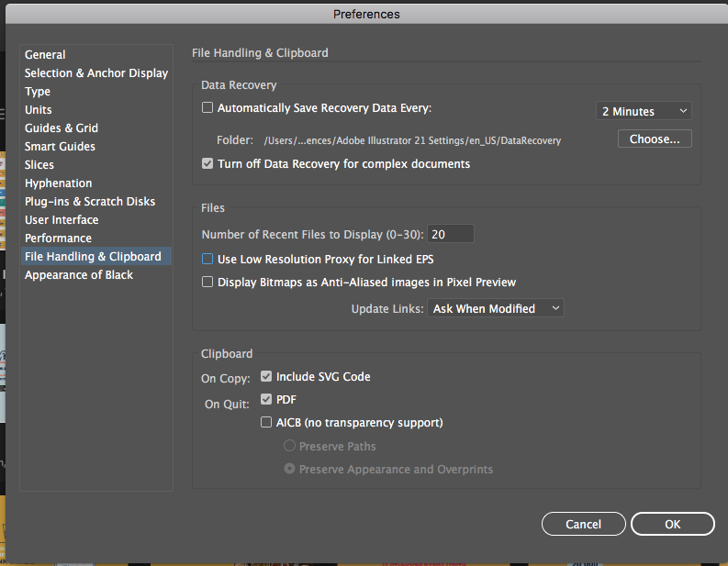728x566 pixels.
Task: Click the Number of Recent Files field
Action: pyautogui.click(x=451, y=234)
